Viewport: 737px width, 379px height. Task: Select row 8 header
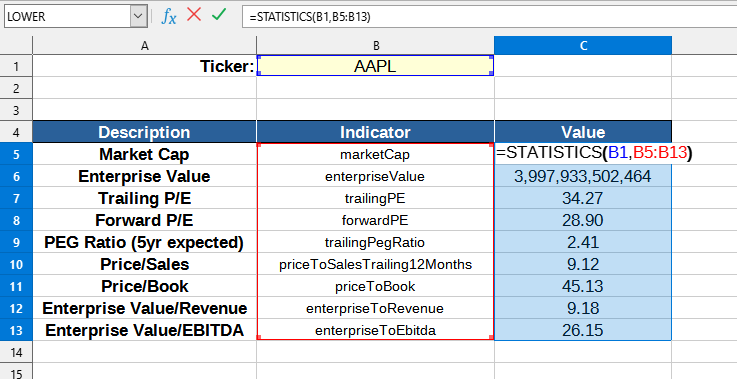(16, 220)
